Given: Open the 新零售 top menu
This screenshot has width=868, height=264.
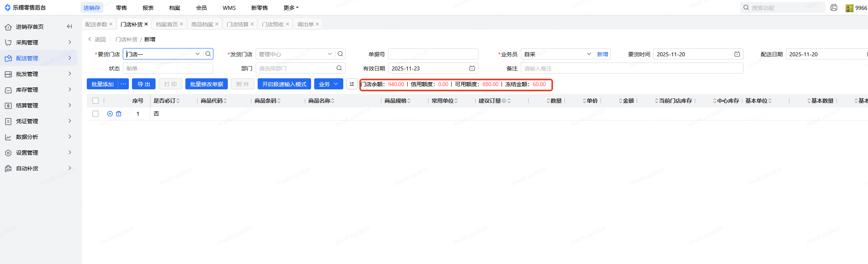Looking at the screenshot, I should (260, 7).
